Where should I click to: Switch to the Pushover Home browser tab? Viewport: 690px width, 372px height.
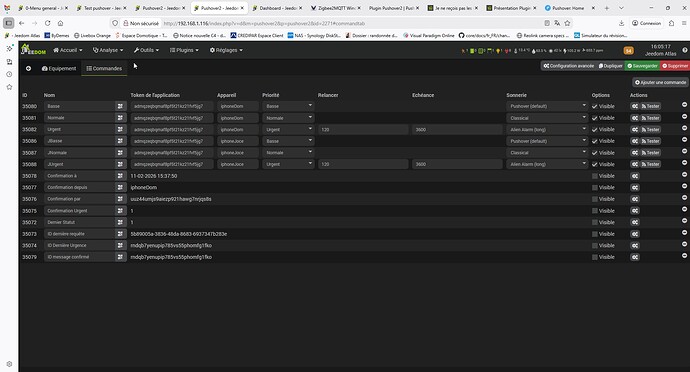pyautogui.click(x=568, y=8)
